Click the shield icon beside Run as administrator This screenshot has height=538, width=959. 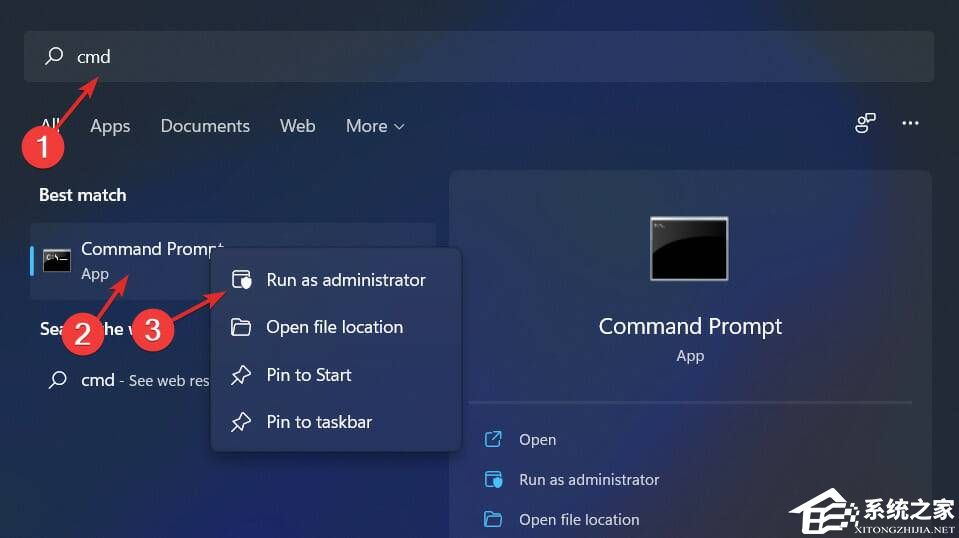click(241, 280)
